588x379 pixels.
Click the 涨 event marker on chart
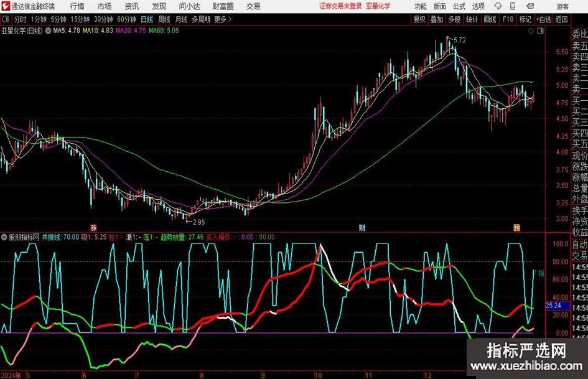tap(93, 227)
